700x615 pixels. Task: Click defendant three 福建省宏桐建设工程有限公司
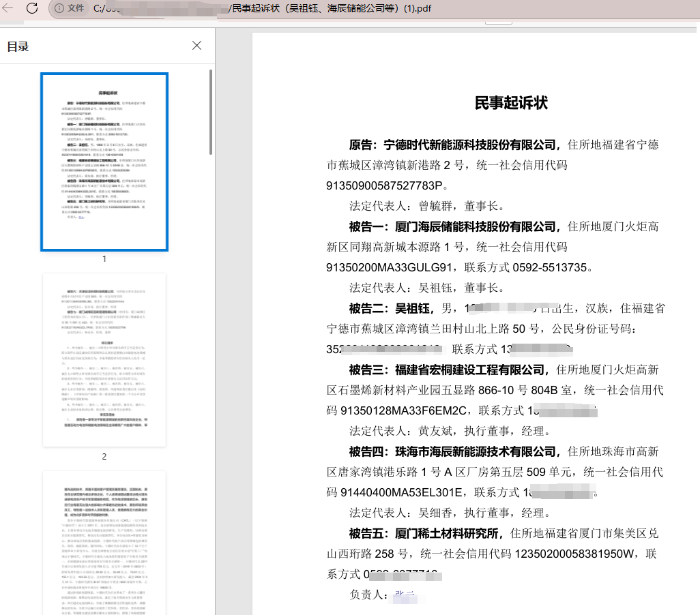click(469, 370)
